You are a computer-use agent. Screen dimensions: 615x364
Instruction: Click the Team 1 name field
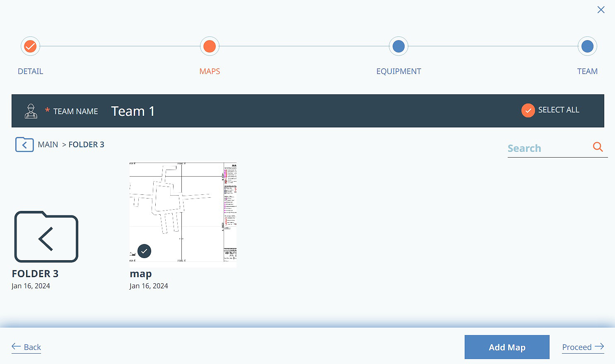(x=133, y=111)
